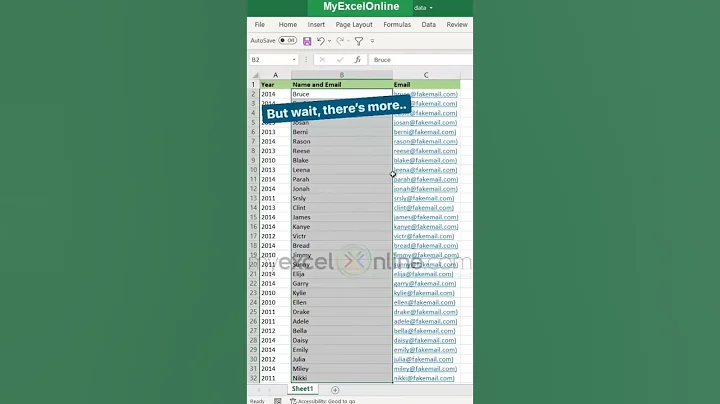The height and width of the screenshot is (404, 720).
Task: Expand the Undo history dropdown arrow
Action: tap(329, 41)
